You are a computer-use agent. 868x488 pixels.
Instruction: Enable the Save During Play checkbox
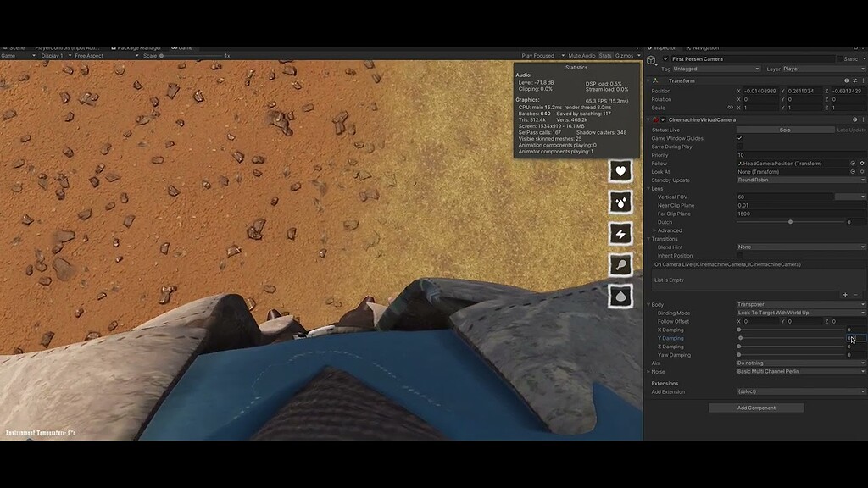741,145
